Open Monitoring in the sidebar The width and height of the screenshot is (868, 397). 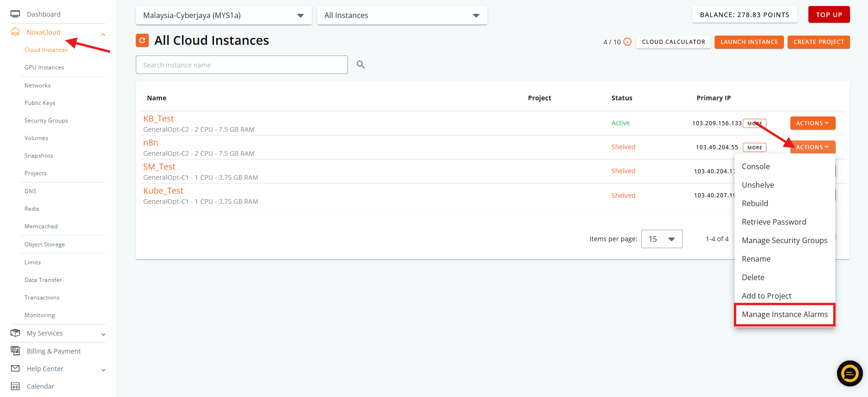[x=40, y=315]
